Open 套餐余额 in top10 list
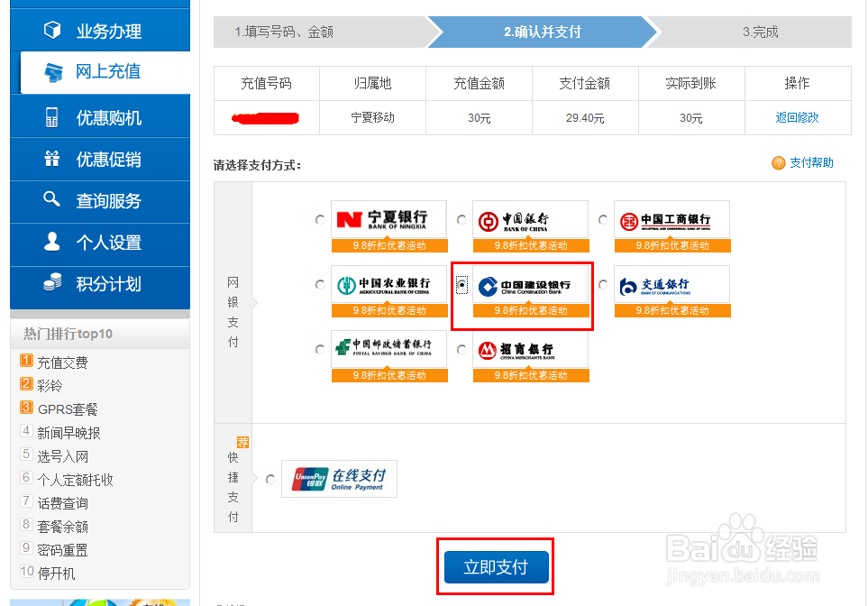The height and width of the screenshot is (606, 868). 62,527
